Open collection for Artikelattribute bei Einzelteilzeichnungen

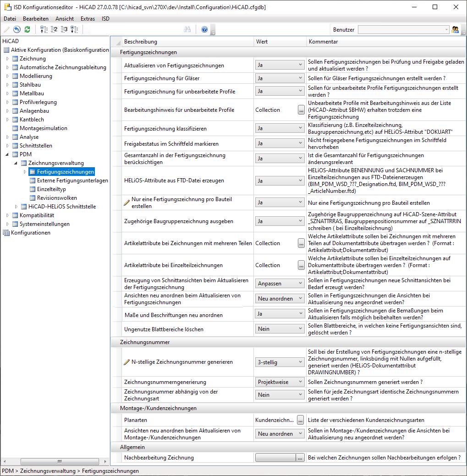point(301,265)
